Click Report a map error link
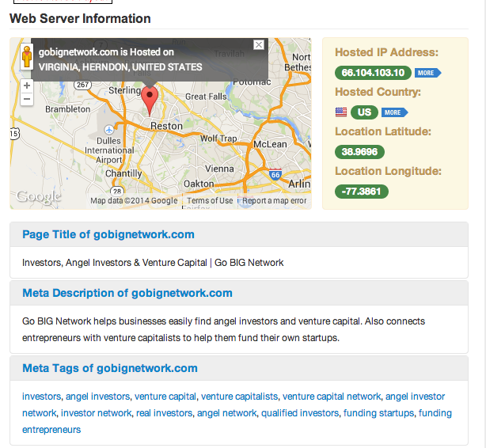This screenshot has height=448, width=486. coord(275,200)
